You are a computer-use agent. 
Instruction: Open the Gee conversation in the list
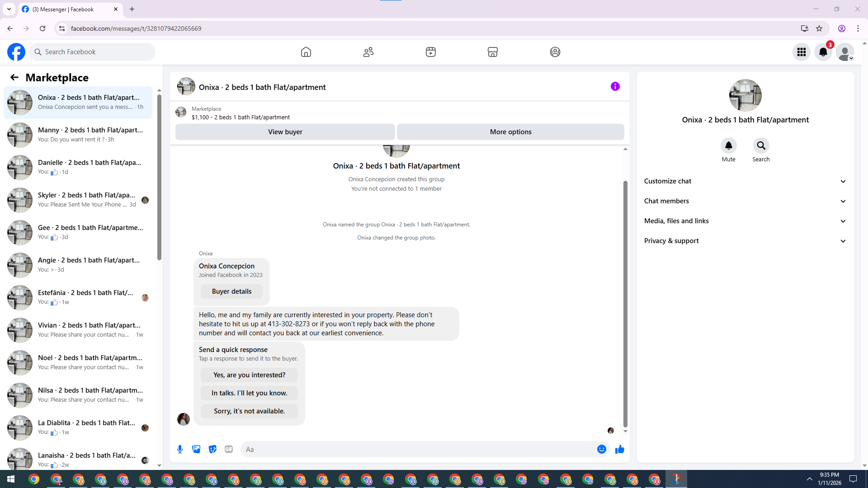[x=78, y=232]
